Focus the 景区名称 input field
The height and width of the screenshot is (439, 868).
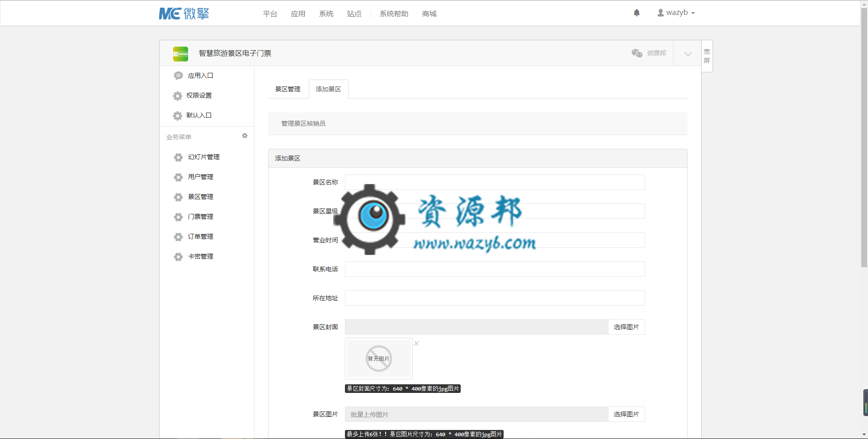pos(495,182)
